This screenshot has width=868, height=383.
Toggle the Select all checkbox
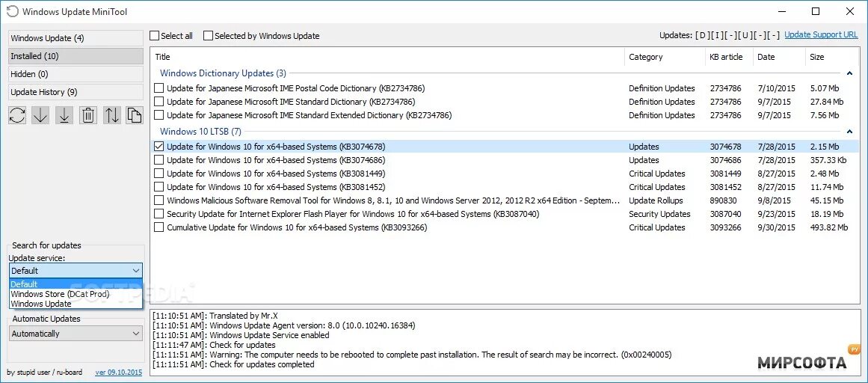pyautogui.click(x=155, y=35)
